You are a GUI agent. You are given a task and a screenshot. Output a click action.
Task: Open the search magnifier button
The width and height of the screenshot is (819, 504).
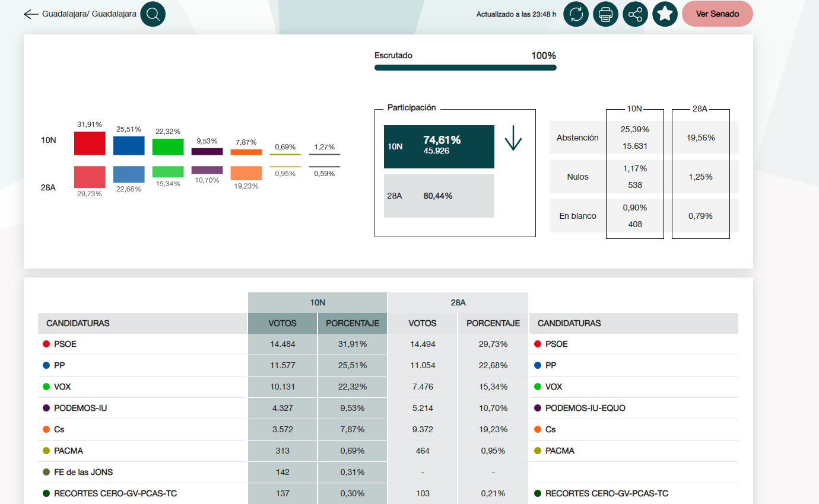[153, 14]
